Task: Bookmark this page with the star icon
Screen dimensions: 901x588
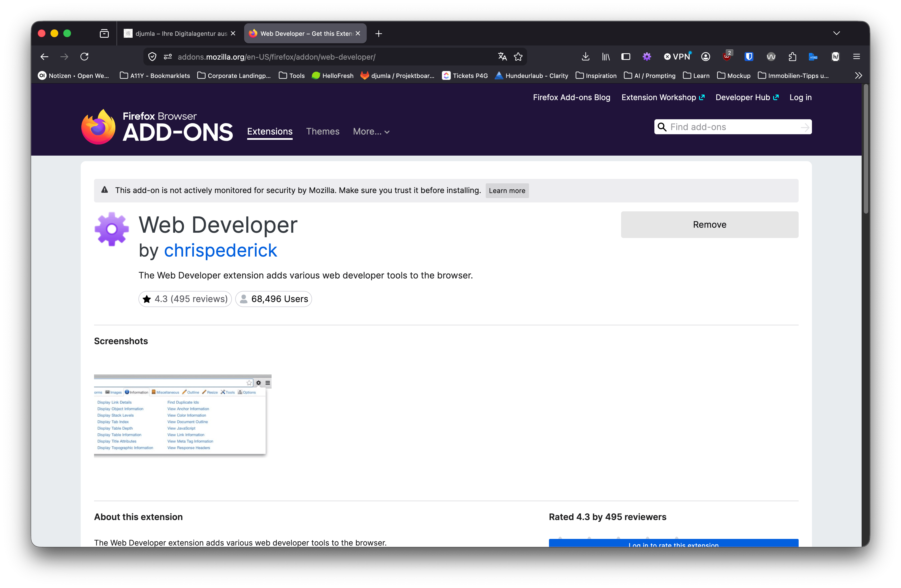Action: click(518, 57)
